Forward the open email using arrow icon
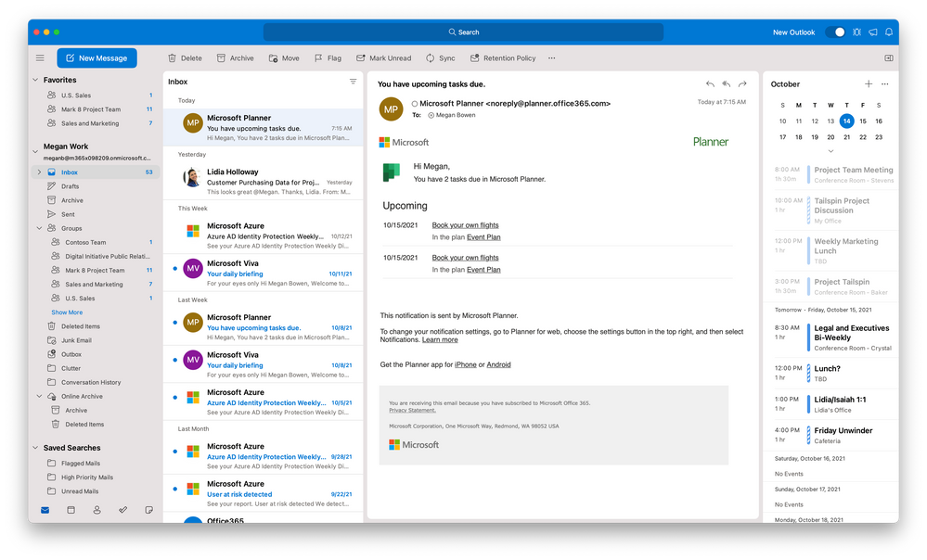Viewport: 927px width, 560px height. (742, 83)
